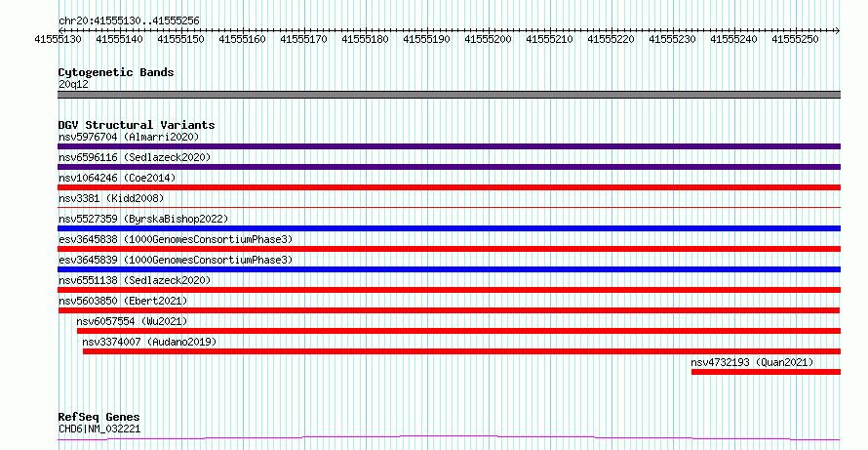The image size is (868, 450).
Task: Click ruler position 41555140
Action: (120, 39)
